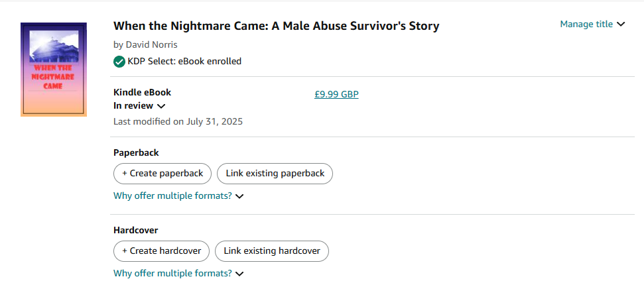Click the KDP Select: eBook enrolled text
The height and width of the screenshot is (283, 644).
pyautogui.click(x=184, y=62)
